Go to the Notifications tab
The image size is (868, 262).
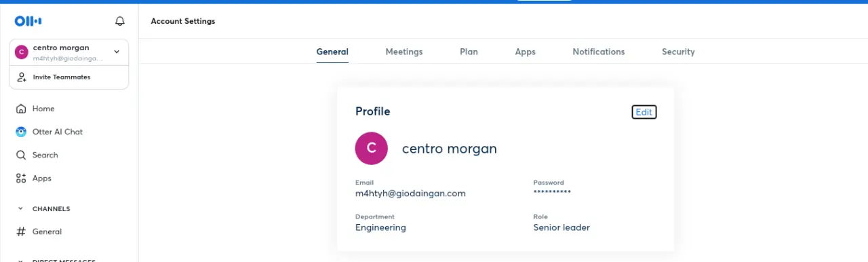599,52
